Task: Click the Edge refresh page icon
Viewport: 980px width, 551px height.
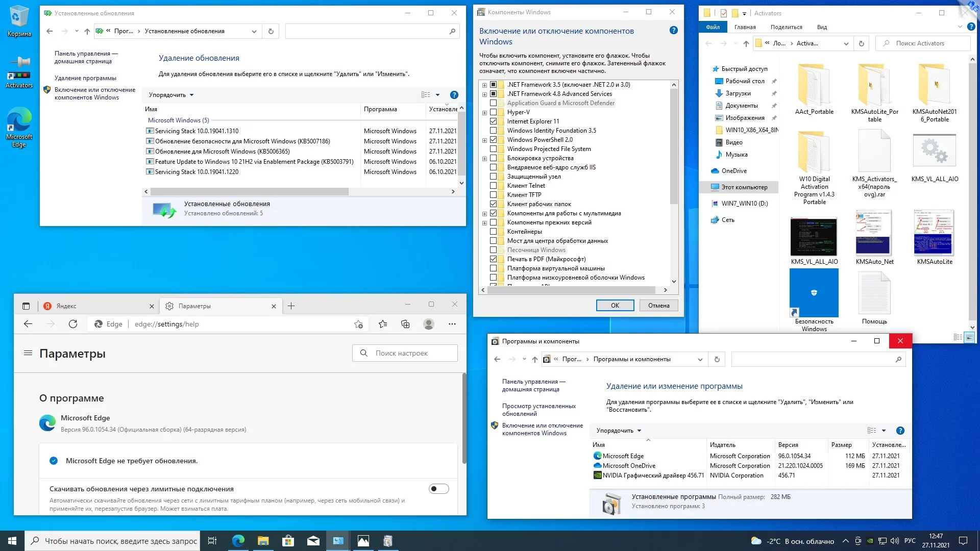Action: click(73, 324)
